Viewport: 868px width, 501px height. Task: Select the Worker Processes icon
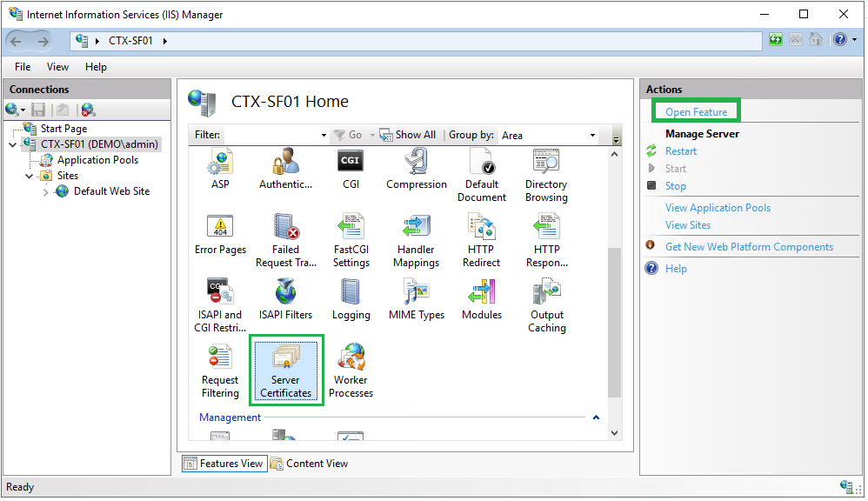351,369
